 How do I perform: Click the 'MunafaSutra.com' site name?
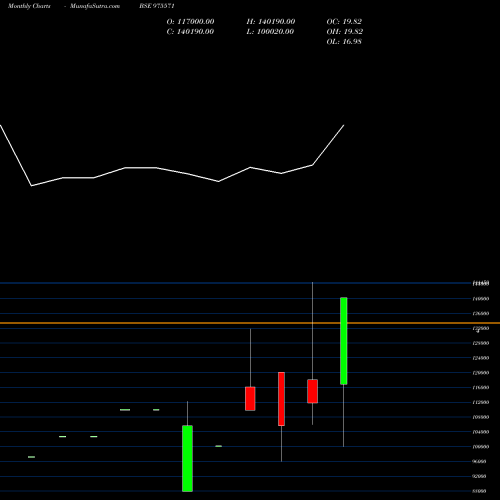pos(95,6)
